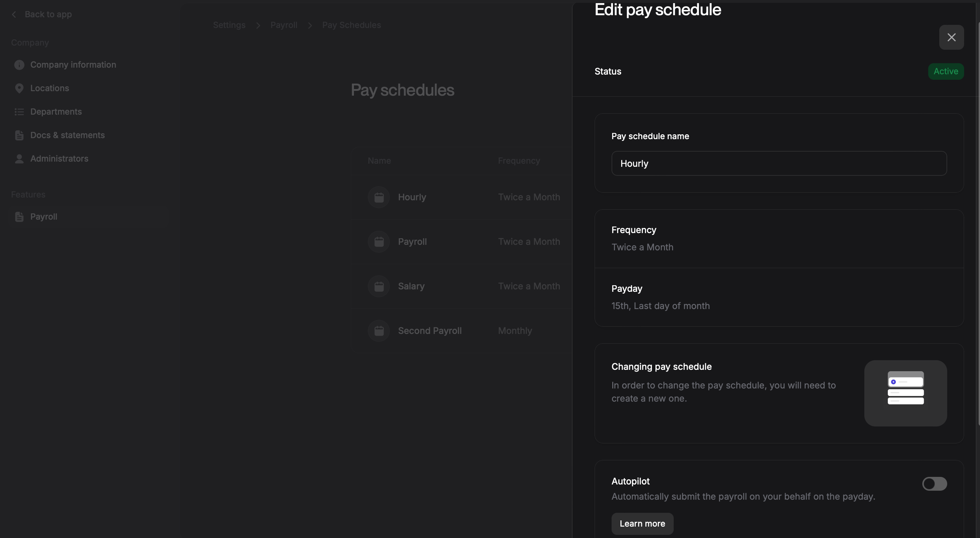Close the Edit pay schedule panel
The height and width of the screenshot is (538, 980).
pyautogui.click(x=951, y=37)
